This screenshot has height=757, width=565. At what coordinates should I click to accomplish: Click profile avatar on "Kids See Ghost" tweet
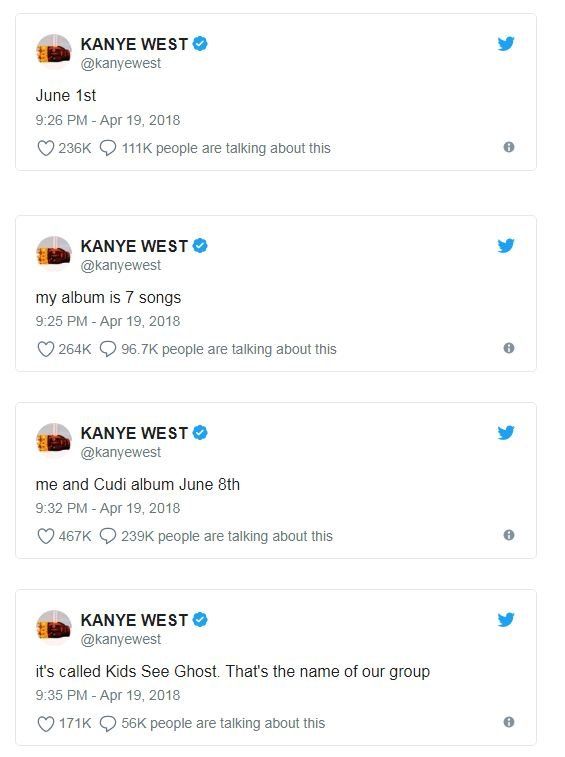pos(54,628)
